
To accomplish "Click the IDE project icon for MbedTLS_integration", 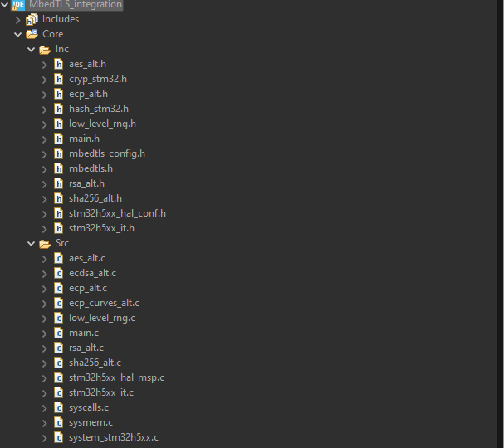I will coord(18,4).
